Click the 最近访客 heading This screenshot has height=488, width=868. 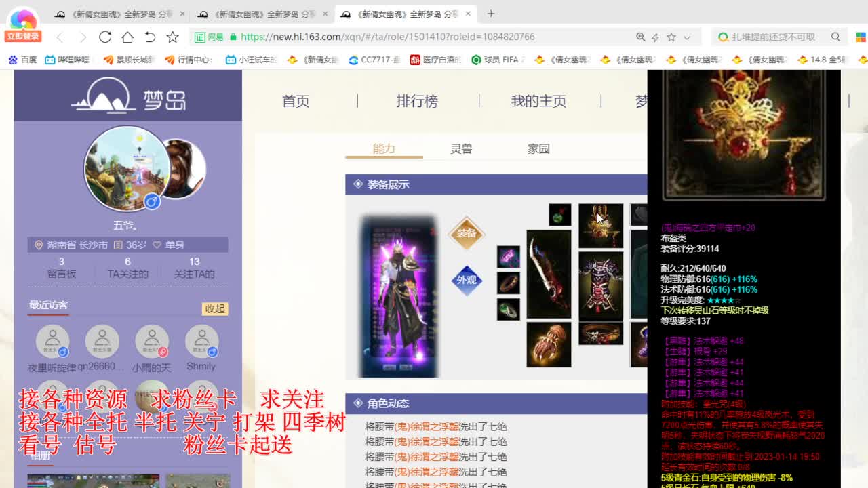pyautogui.click(x=48, y=305)
